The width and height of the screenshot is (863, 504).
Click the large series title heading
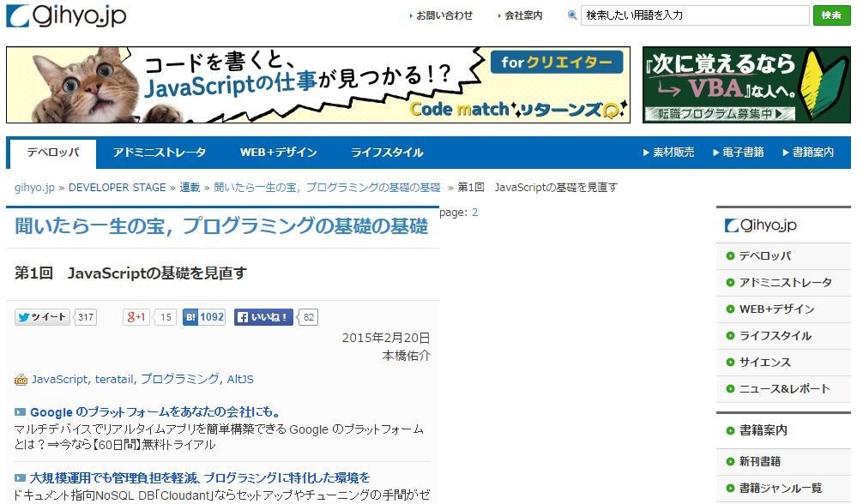click(x=221, y=226)
